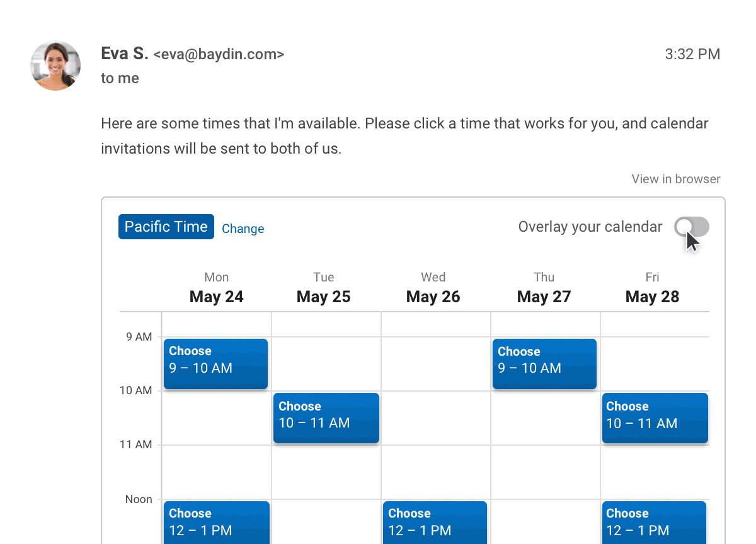This screenshot has height=544, width=756.
Task: Choose Wednesday May 26, 12 – 1 PM slot
Action: point(435,522)
